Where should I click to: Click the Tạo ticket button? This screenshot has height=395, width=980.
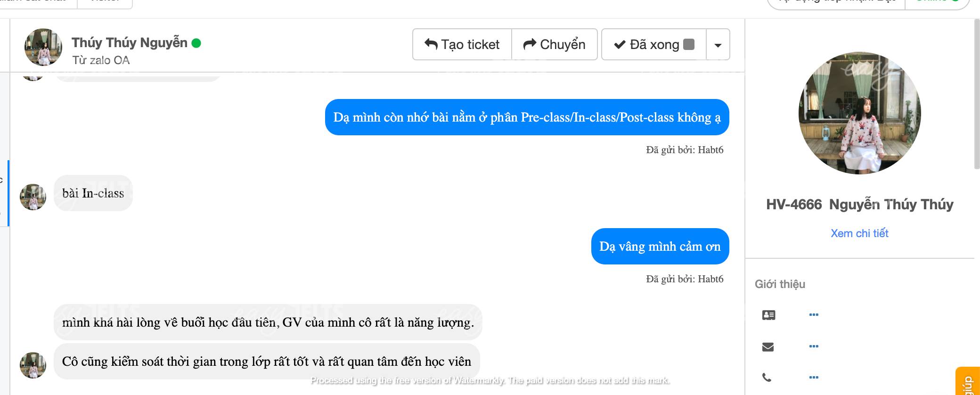pyautogui.click(x=462, y=44)
